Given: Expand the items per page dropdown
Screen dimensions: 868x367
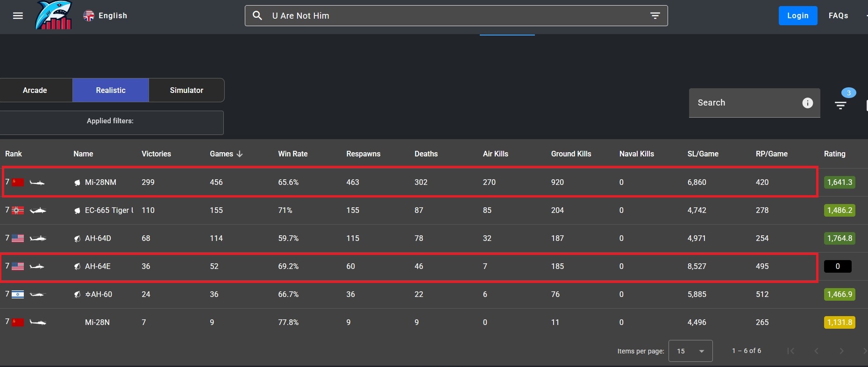Looking at the screenshot, I should point(690,351).
